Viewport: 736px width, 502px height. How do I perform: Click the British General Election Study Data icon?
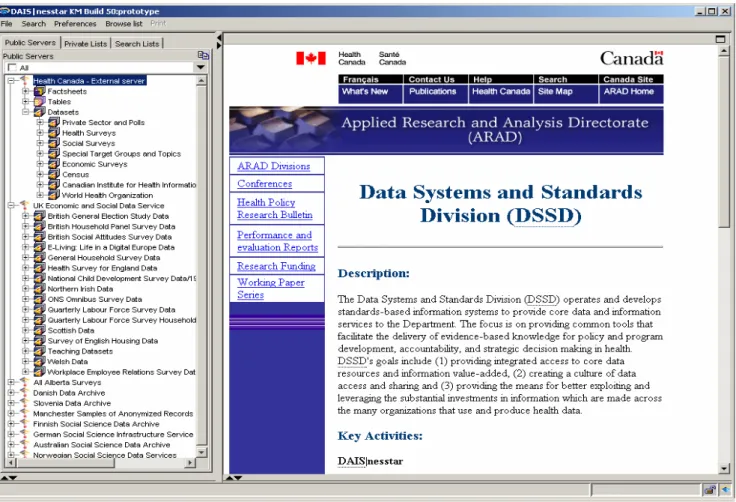click(x=40, y=216)
